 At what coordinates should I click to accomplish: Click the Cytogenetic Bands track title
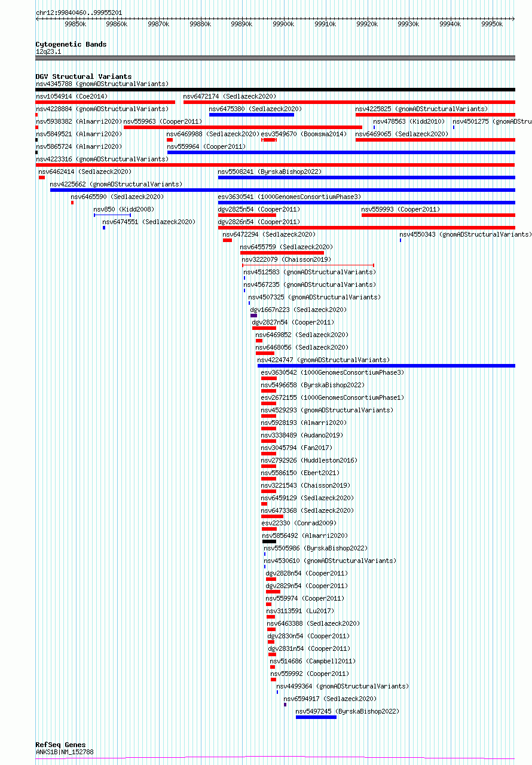tap(71, 44)
